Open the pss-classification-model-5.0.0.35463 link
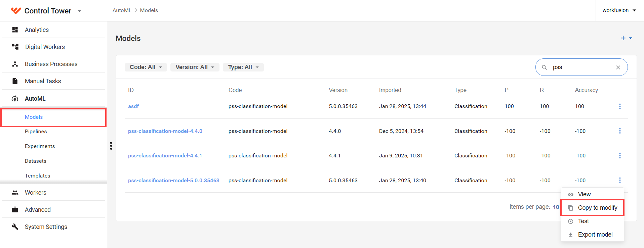The height and width of the screenshot is (248, 644). 174,181
